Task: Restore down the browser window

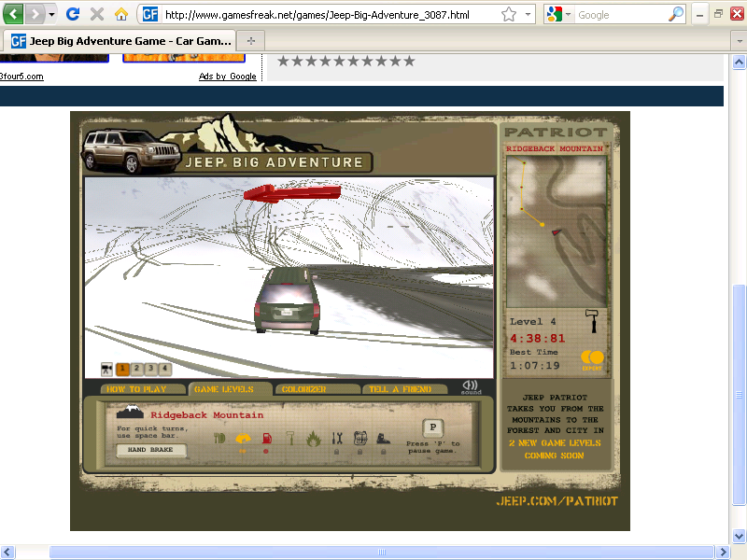Action: (718, 14)
